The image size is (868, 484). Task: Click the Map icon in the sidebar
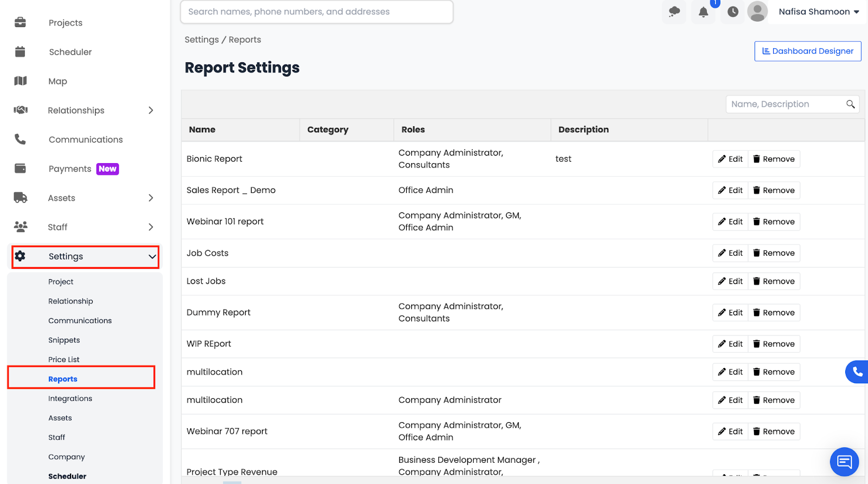pyautogui.click(x=21, y=81)
